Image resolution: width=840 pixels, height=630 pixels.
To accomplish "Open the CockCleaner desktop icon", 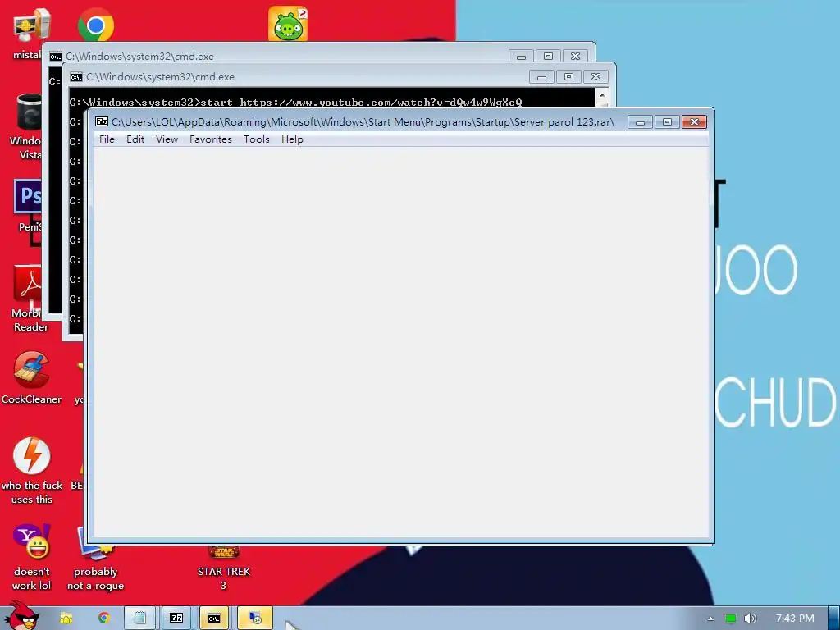I will coord(31,377).
